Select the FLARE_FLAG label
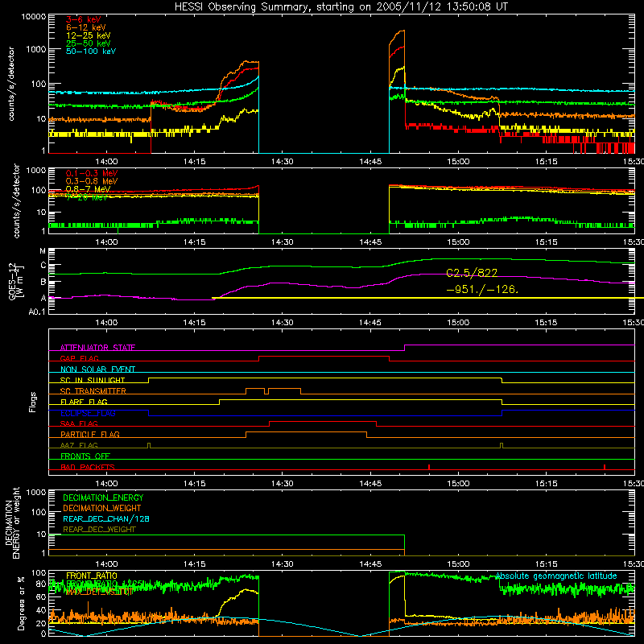644x644 pixels. point(84,402)
